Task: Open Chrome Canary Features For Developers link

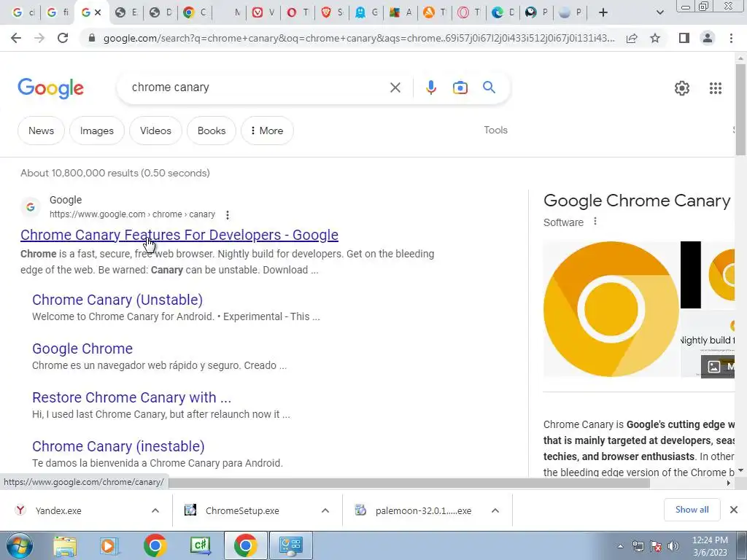Action: (x=179, y=235)
